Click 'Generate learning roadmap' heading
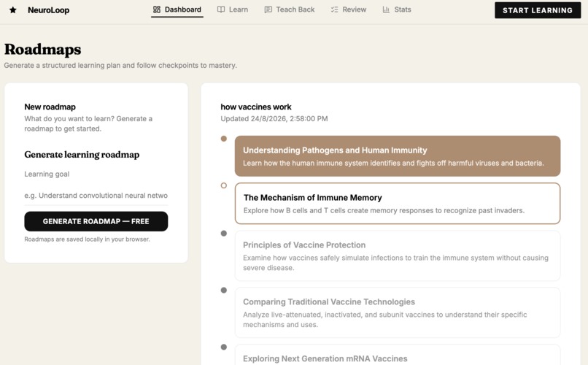 click(82, 155)
